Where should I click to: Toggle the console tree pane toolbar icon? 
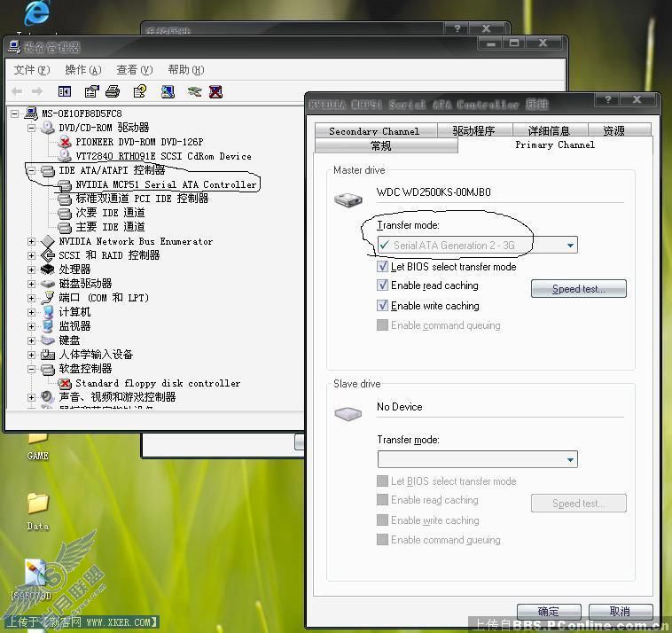[65, 91]
